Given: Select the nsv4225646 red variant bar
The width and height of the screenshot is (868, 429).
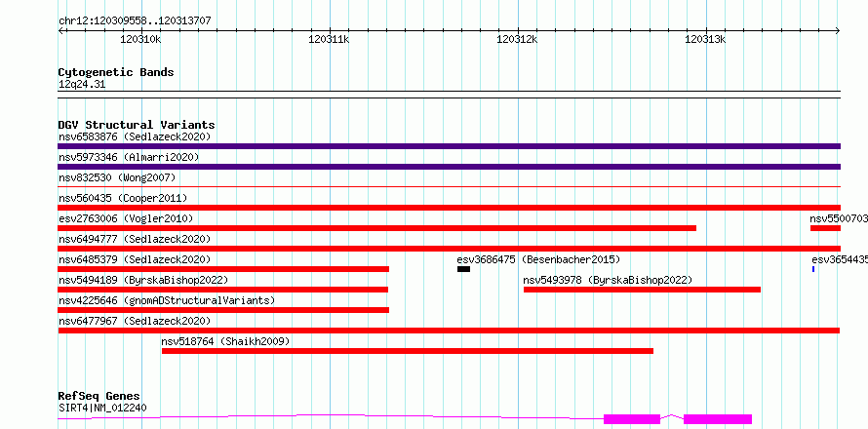Looking at the screenshot, I should [x=223, y=310].
